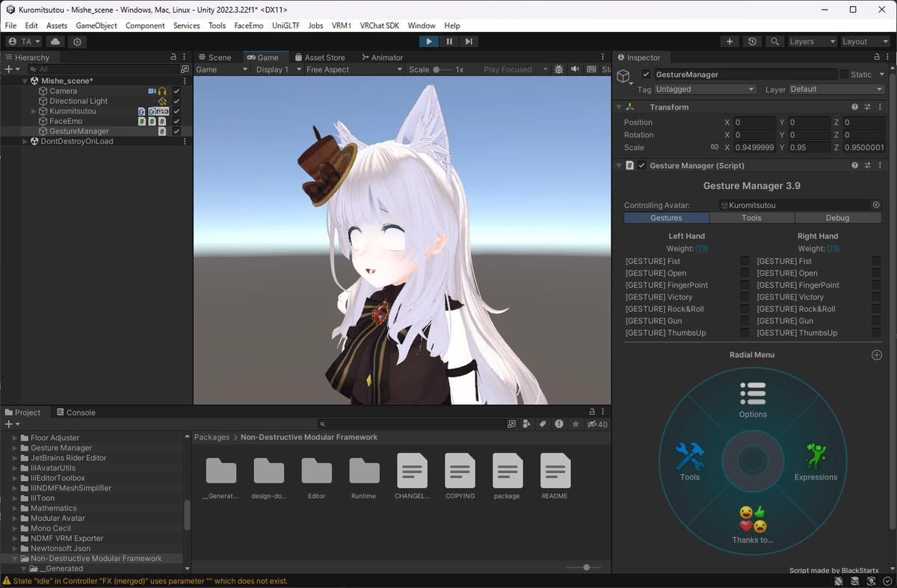Expand DontDestroyOnLoad scene
Viewport: 897px width, 588px height.
(25, 141)
